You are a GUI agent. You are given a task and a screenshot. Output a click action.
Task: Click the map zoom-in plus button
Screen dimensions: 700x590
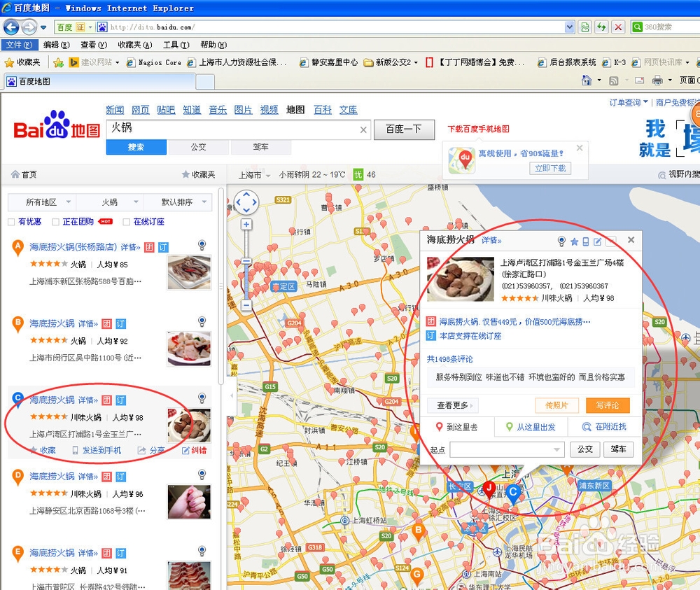(x=246, y=225)
